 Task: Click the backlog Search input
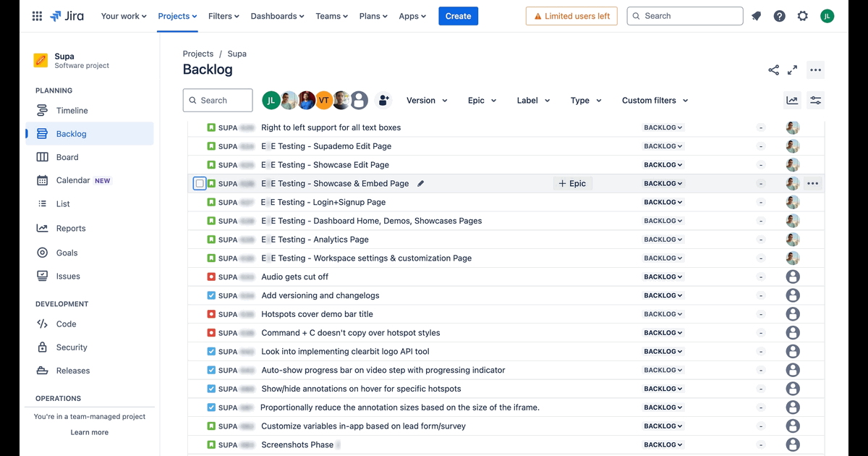point(218,101)
